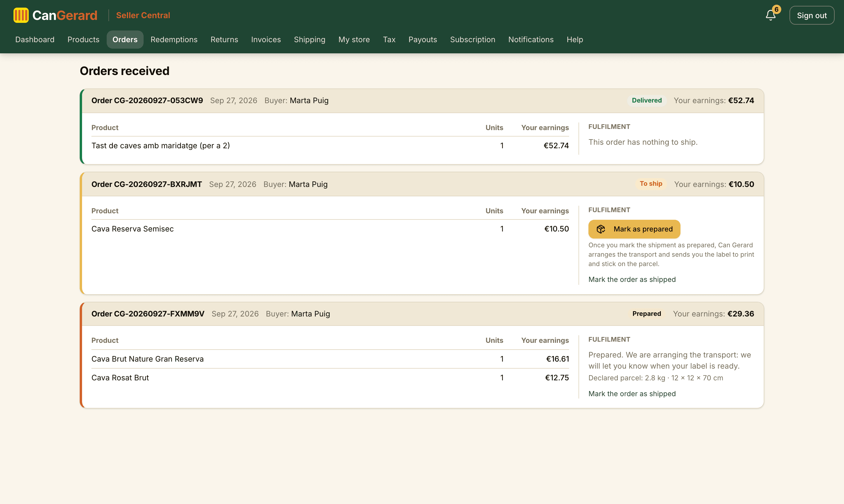
Task: Click the Seller Central label
Action: pos(143,15)
